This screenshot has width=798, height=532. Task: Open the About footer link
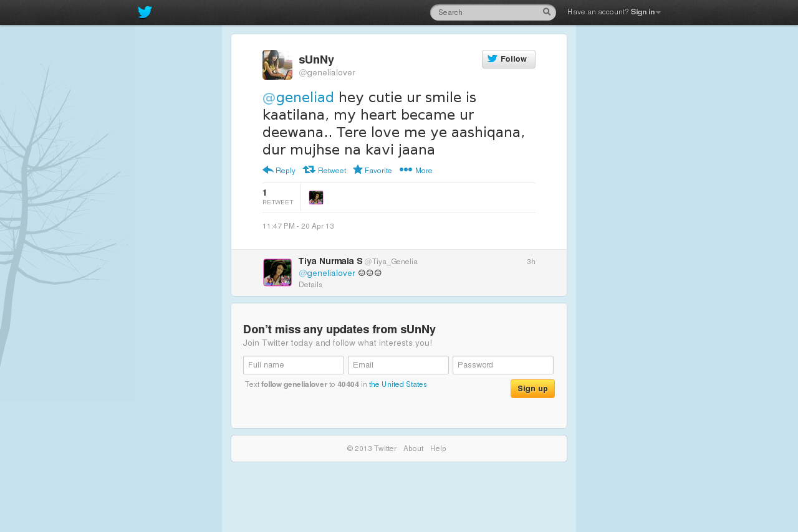[x=413, y=449]
